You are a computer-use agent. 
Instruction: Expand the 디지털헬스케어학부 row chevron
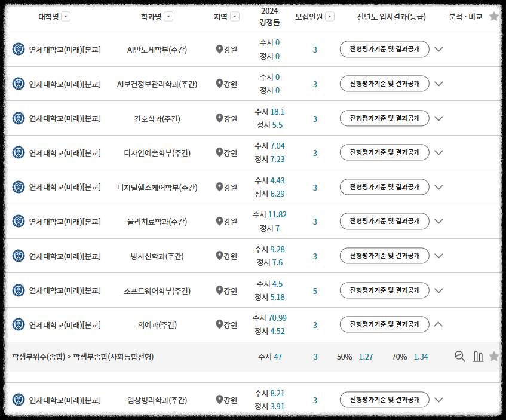coord(438,187)
